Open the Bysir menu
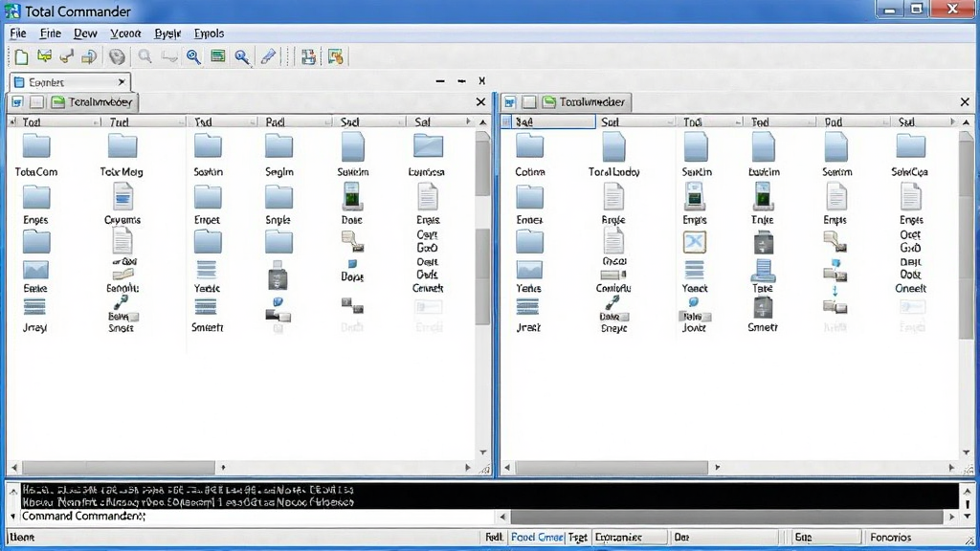Screen dimensions: 980x551 pyautogui.click(x=167, y=33)
